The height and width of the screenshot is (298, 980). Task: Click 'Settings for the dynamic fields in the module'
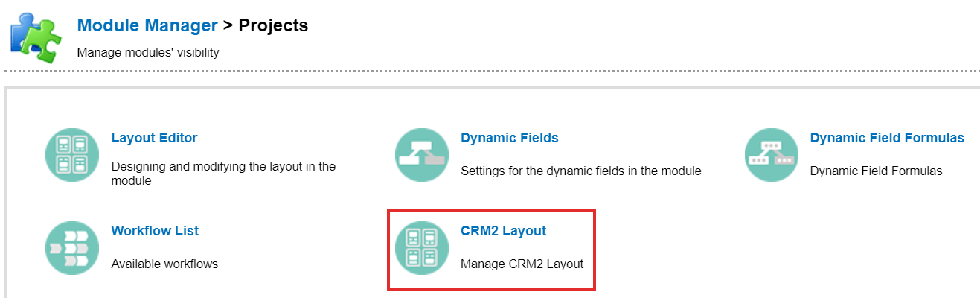pyautogui.click(x=581, y=171)
